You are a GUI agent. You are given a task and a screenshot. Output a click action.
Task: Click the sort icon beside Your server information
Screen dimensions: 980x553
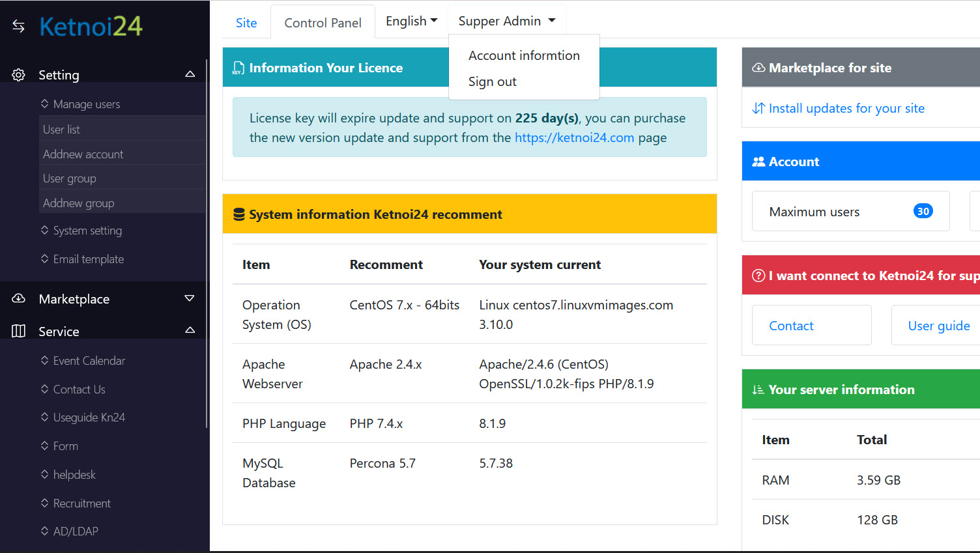click(x=758, y=390)
